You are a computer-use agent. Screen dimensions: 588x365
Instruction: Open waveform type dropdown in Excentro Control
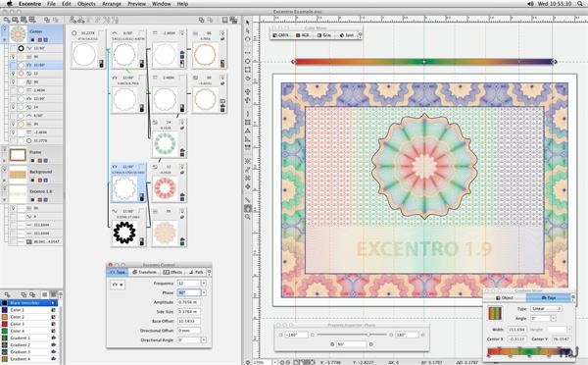click(x=118, y=285)
